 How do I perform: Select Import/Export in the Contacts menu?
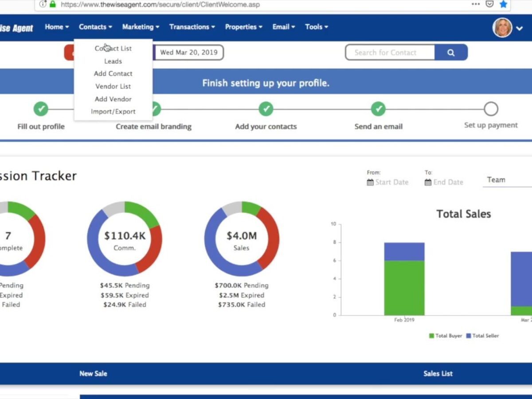tap(113, 112)
